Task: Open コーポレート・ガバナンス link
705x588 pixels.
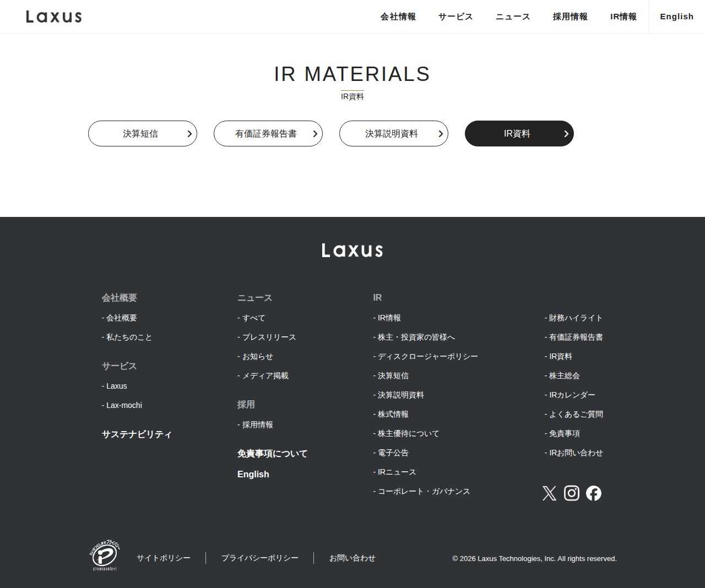Action: point(421,492)
